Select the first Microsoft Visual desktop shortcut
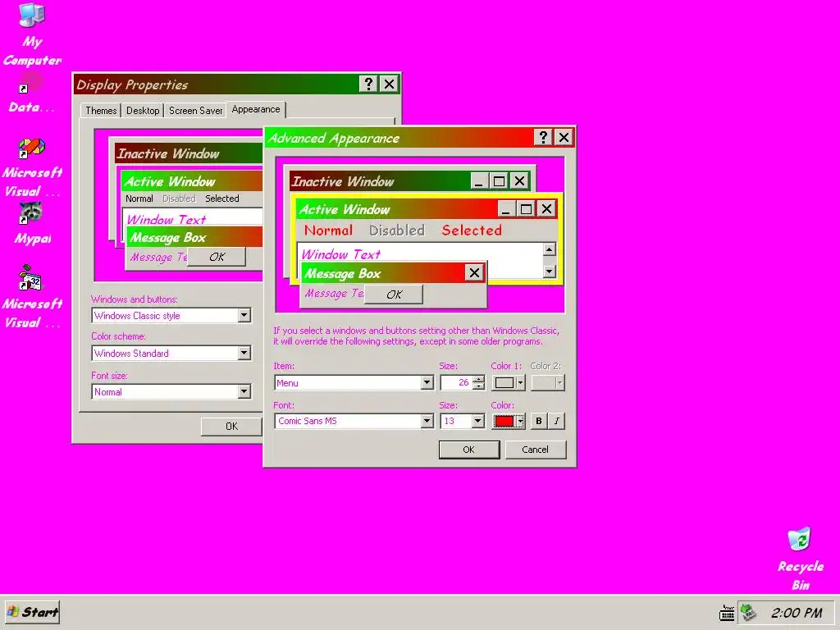The image size is (840, 630). [x=32, y=167]
